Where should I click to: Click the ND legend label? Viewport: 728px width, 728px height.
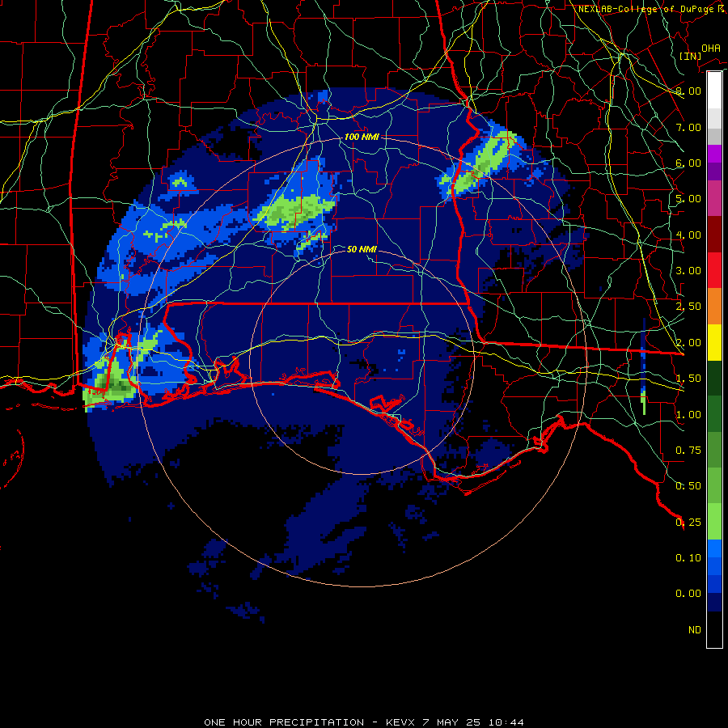click(695, 630)
